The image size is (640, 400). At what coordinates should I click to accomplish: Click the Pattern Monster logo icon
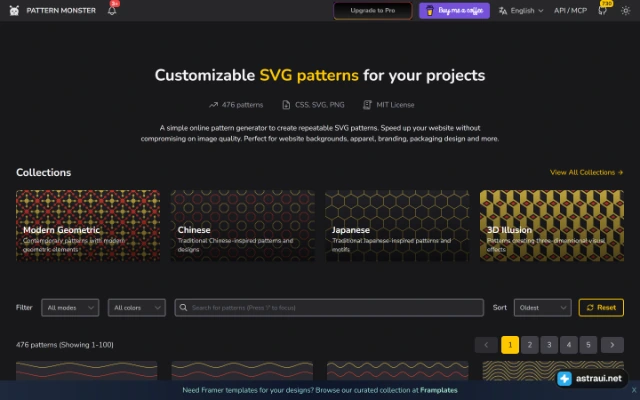(x=14, y=11)
